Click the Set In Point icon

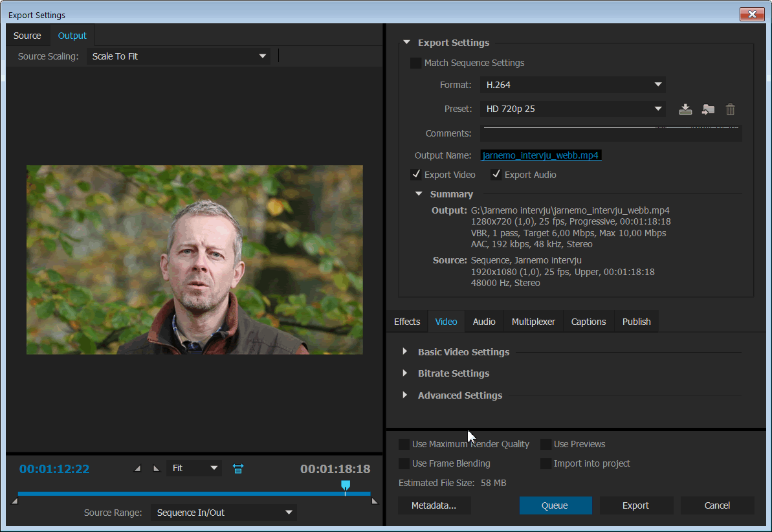pyautogui.click(x=137, y=469)
